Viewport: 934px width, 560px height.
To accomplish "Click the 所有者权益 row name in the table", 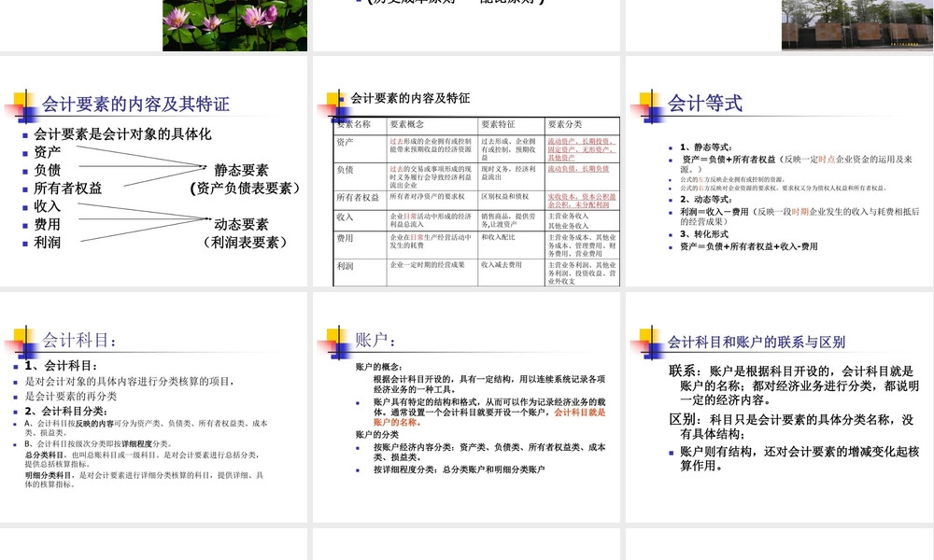I will pyautogui.click(x=358, y=197).
